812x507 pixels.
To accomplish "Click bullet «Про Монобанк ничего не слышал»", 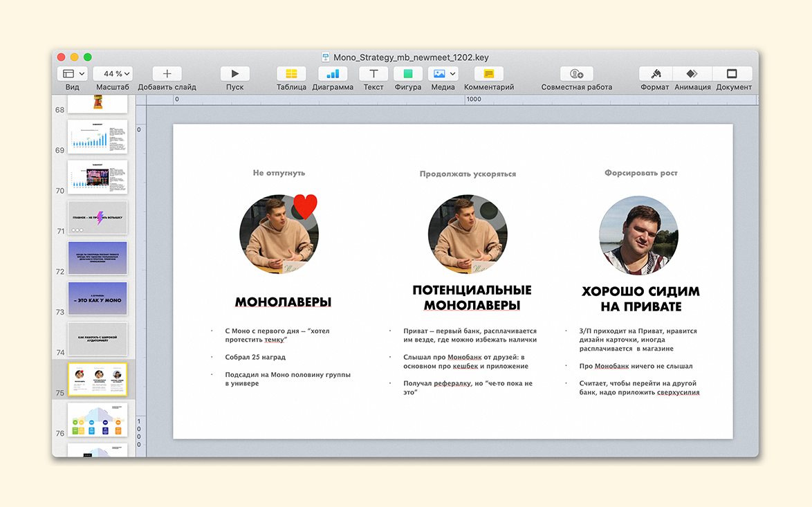I will point(636,366).
